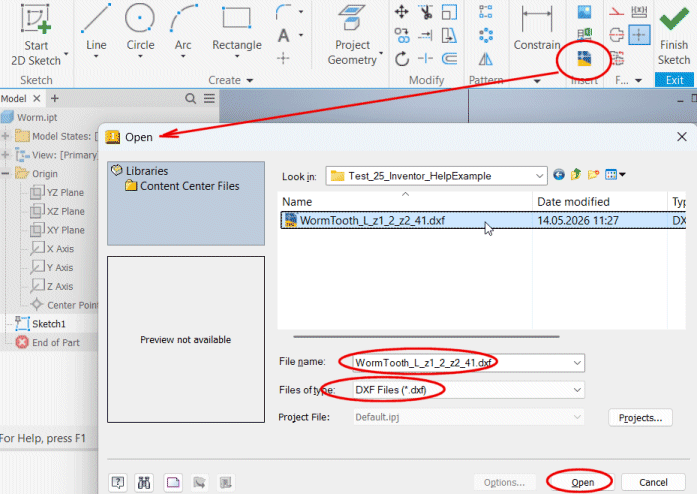
Task: Open the Line tool dropdown arrow
Action: pos(96,56)
